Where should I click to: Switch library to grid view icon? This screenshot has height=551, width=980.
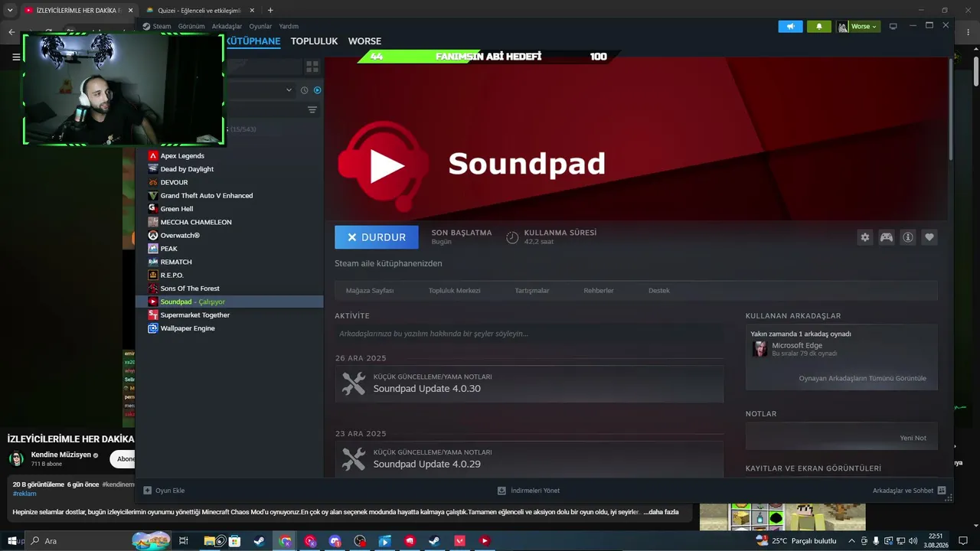click(x=312, y=67)
